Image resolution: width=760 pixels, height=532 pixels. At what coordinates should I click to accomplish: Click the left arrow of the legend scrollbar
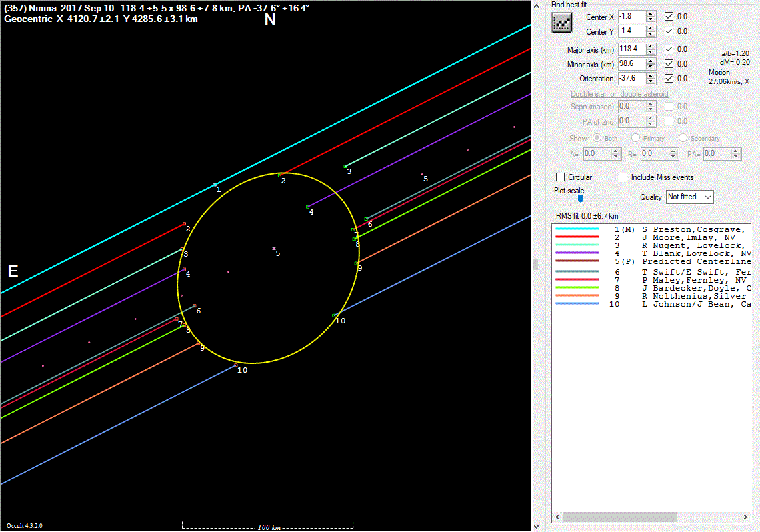[x=557, y=517]
